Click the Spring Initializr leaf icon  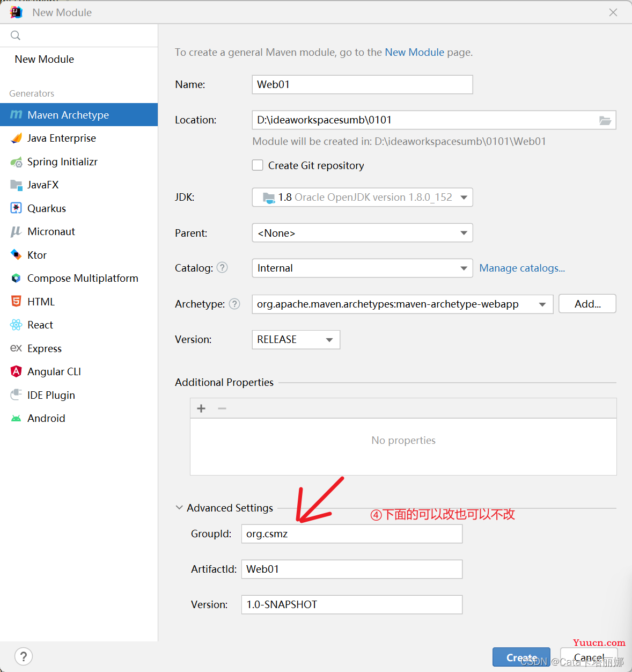16,162
